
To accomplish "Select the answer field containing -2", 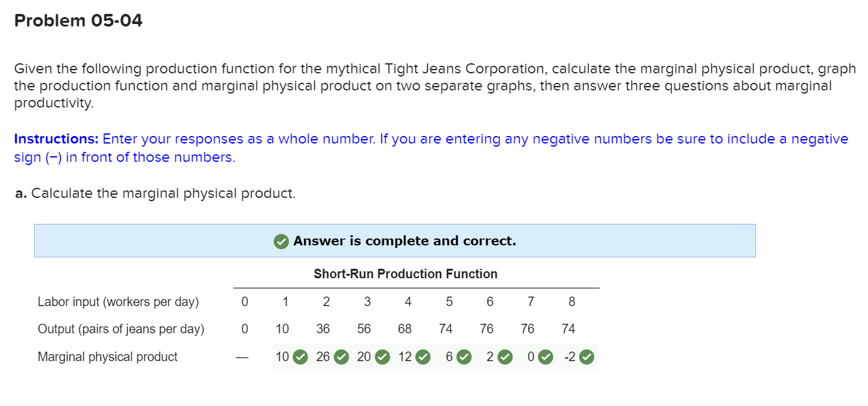I will point(568,357).
